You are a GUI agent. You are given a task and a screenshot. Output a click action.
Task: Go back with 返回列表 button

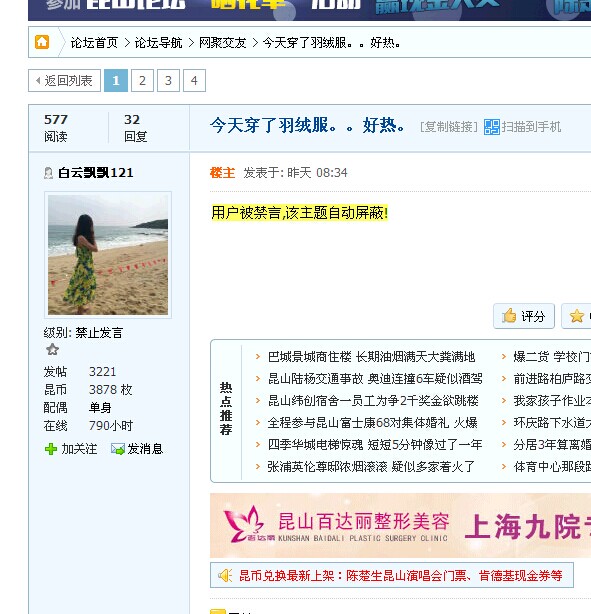click(64, 81)
